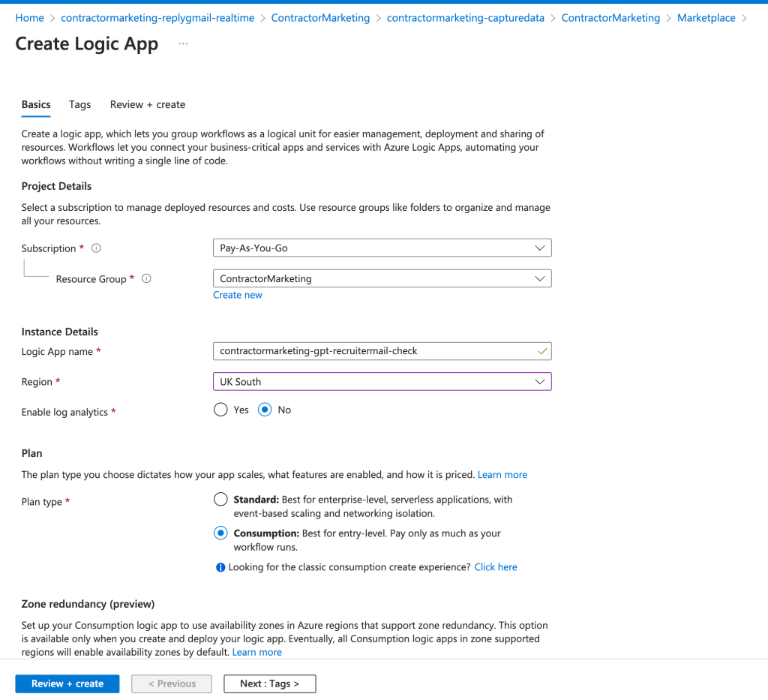Screen dimensions: 768x700
Task: Open the ellipsis menu beside Create Logic App
Action: click(183, 44)
